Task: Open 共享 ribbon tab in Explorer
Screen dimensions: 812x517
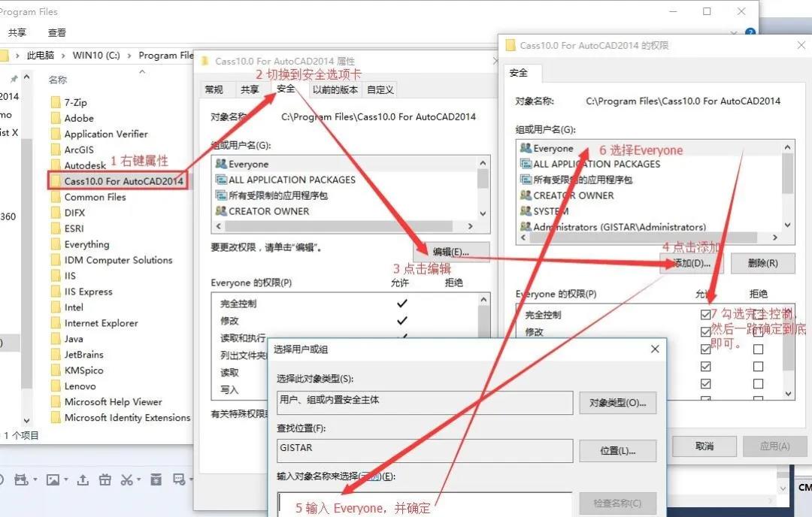Action: (17, 32)
